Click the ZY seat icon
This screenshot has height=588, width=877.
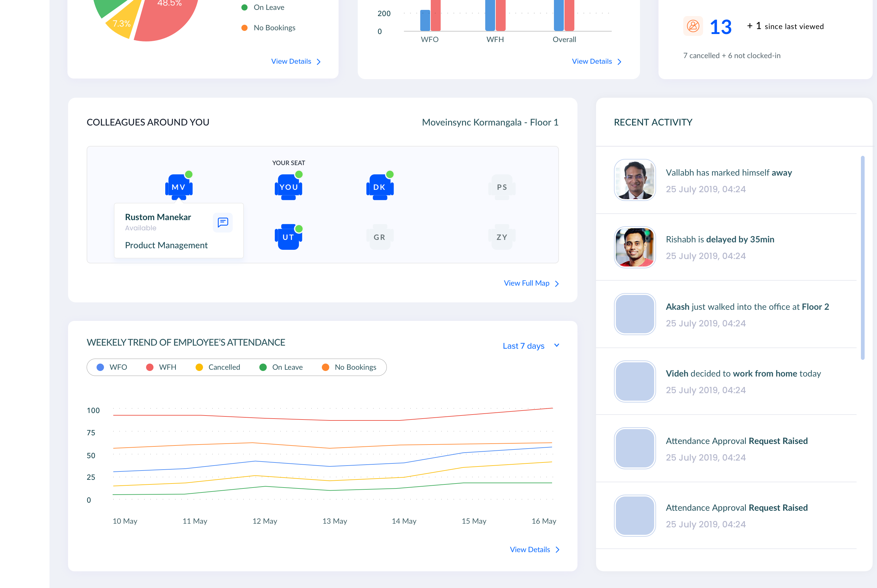coord(502,237)
